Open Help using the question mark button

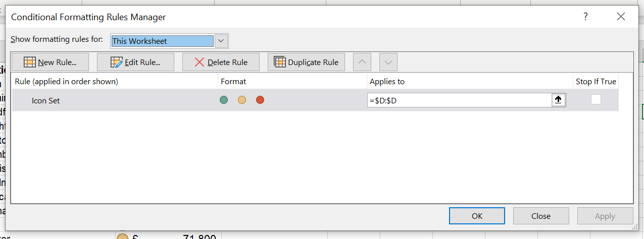pos(585,17)
